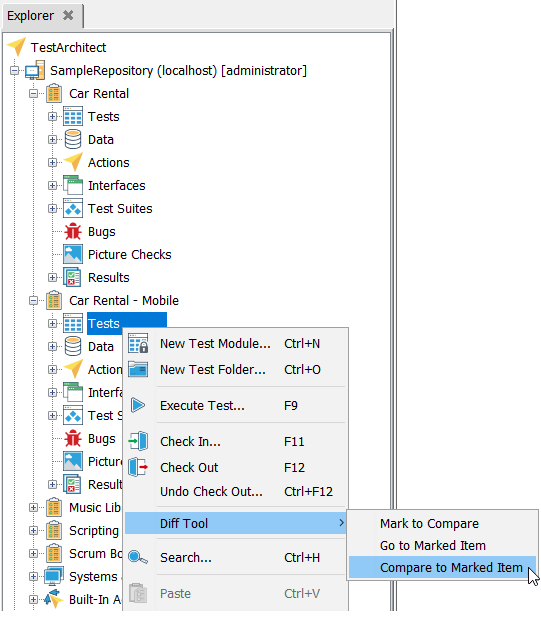Select Undo Check Out... menu entry
The height and width of the screenshot is (620, 541).
[236, 491]
